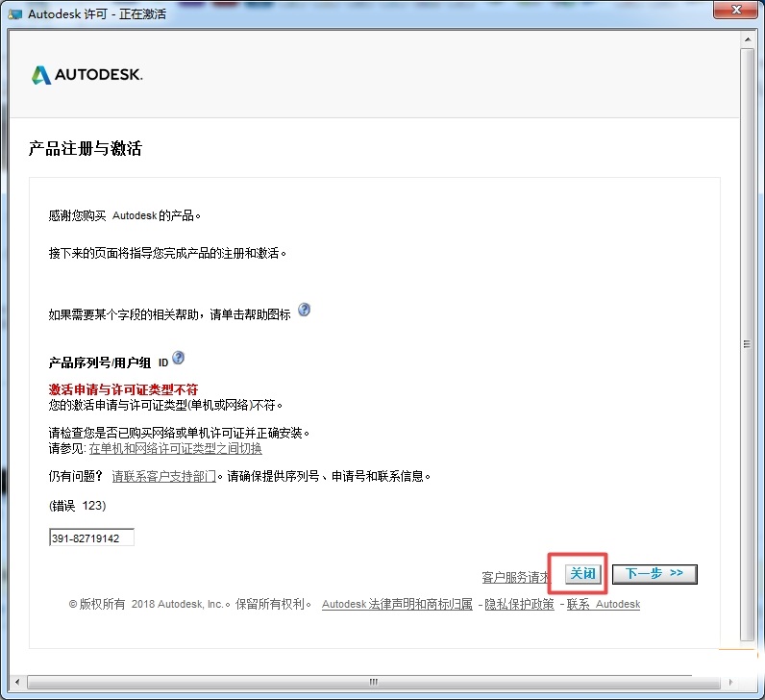The image size is (765, 700).
Task: Click the red error heading 激活申请与许可证类型不符
Action: [x=123, y=389]
